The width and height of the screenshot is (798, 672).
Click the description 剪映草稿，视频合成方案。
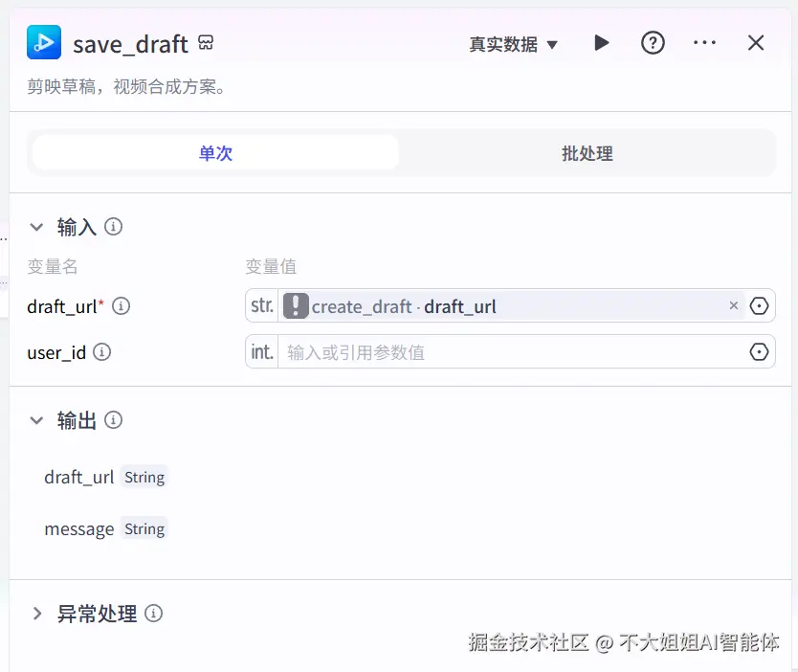click(126, 86)
